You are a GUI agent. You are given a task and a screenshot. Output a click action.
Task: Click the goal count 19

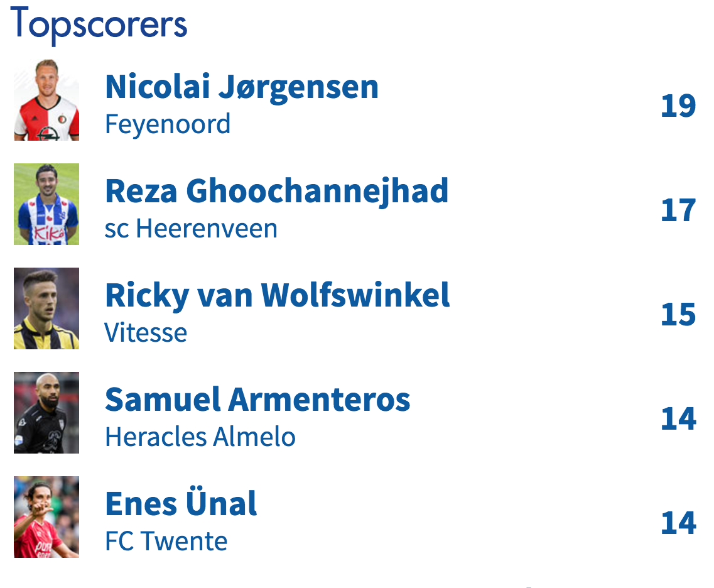tap(678, 107)
